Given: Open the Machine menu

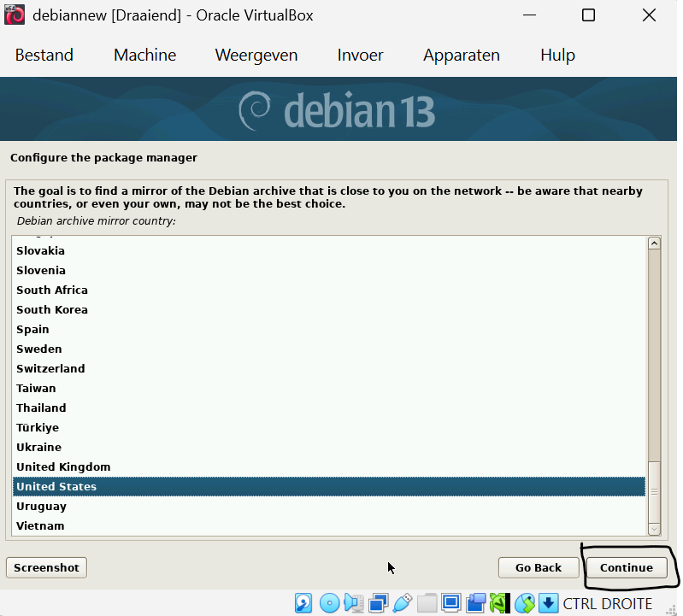Looking at the screenshot, I should [x=145, y=56].
